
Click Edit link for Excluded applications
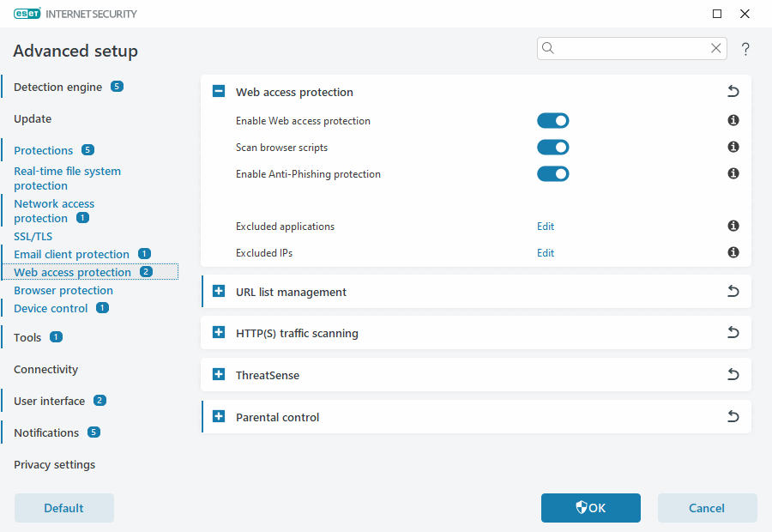click(546, 227)
